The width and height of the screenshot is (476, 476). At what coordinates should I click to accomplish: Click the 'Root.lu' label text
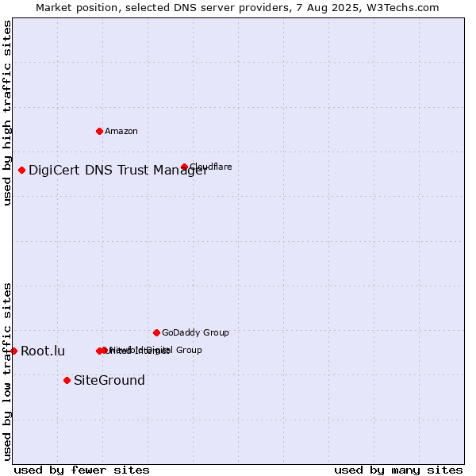click(x=43, y=351)
